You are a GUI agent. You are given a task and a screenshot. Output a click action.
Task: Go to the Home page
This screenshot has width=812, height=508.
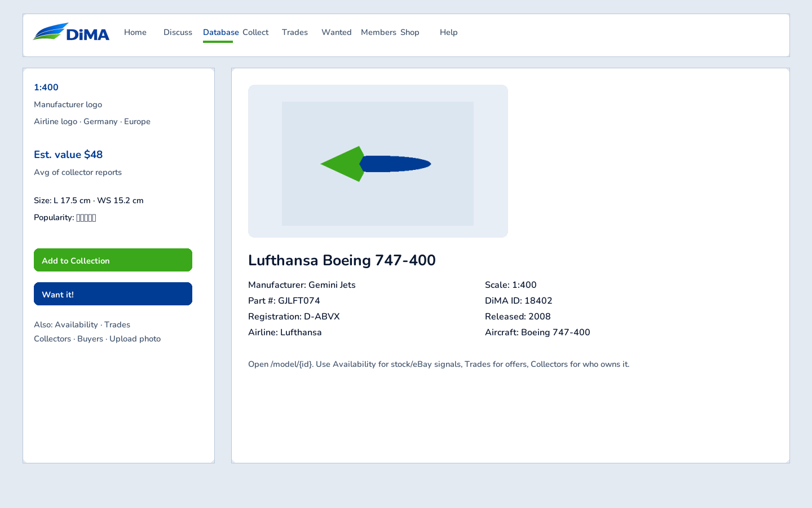pos(135,32)
